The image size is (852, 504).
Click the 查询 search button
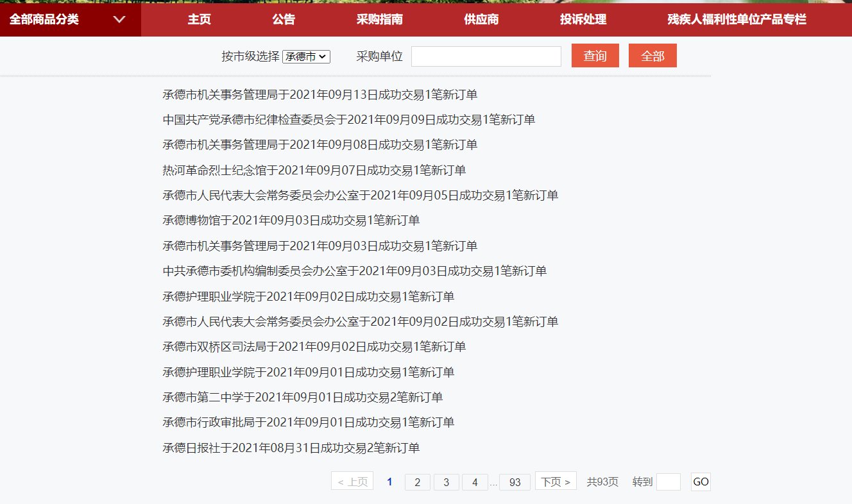click(x=595, y=55)
